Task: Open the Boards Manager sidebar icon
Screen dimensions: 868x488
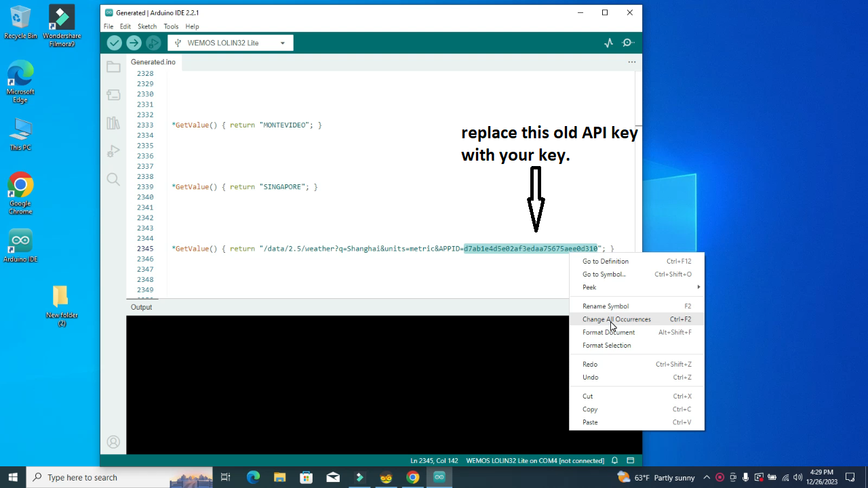Action: pyautogui.click(x=113, y=96)
